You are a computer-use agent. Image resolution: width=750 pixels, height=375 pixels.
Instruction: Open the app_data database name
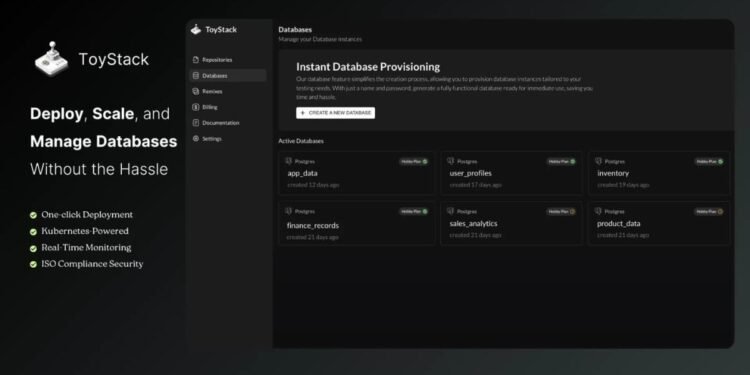(x=302, y=174)
